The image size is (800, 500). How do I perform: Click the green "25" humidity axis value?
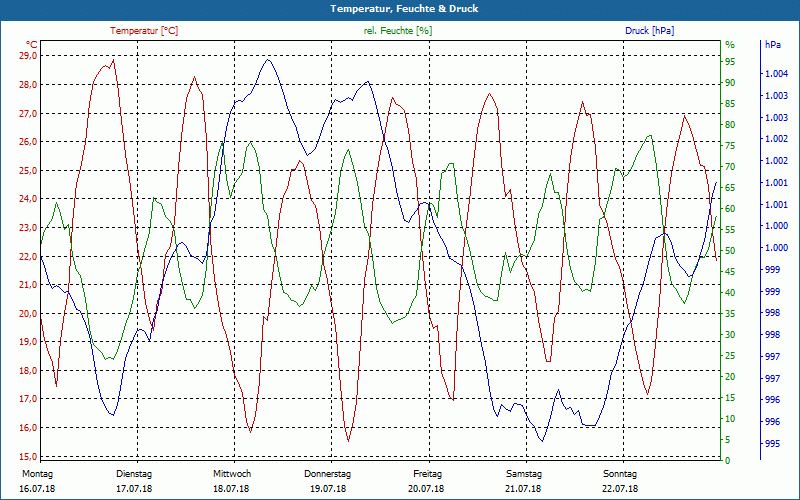pyautogui.click(x=730, y=356)
